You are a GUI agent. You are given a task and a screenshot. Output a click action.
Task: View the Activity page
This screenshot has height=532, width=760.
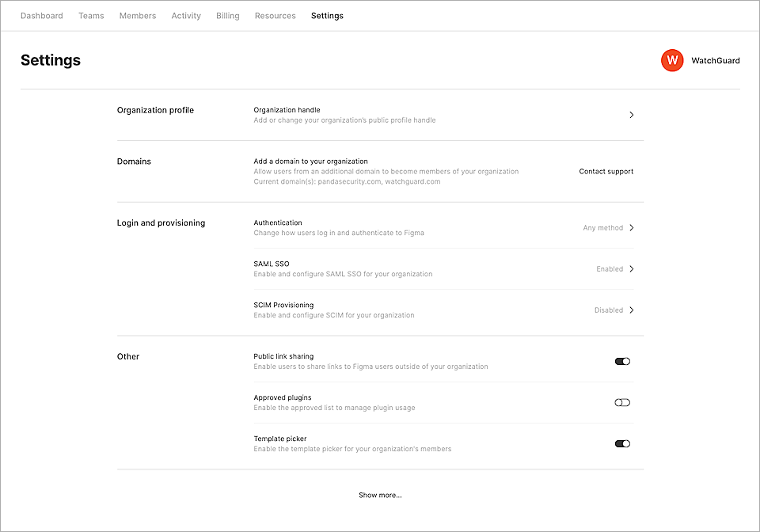[x=186, y=15]
